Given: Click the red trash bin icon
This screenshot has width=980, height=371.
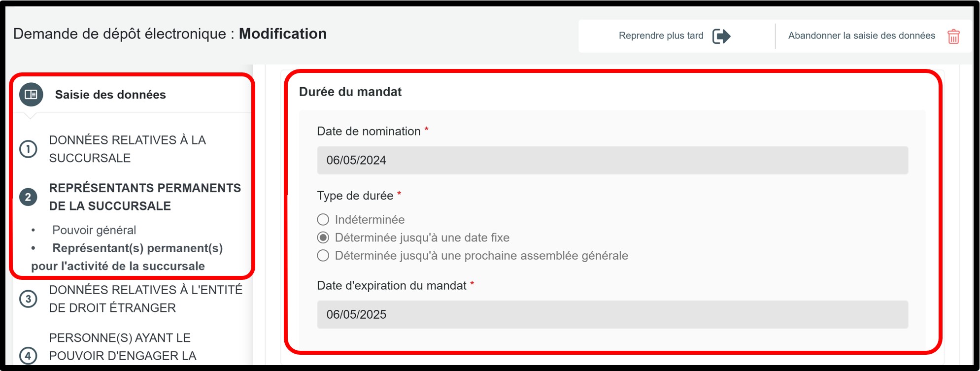Looking at the screenshot, I should (x=953, y=36).
